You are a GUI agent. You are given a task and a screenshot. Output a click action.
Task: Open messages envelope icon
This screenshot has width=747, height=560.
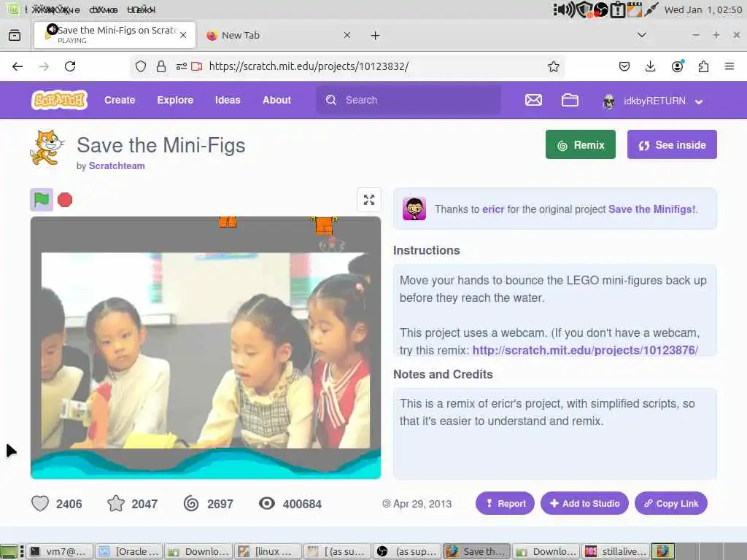533,100
